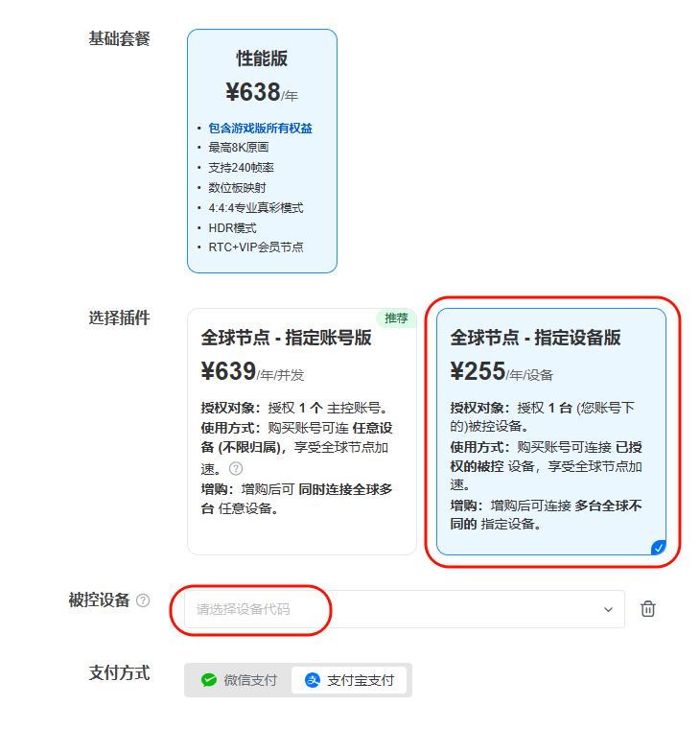Click the 数位板映射 feature line
700x729 pixels.
pyautogui.click(x=237, y=188)
